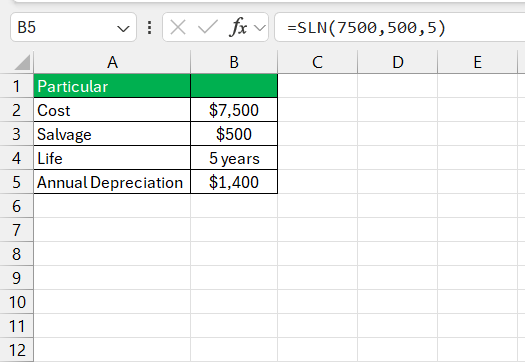Viewport: 525px width, 362px height.
Task: Click the 'Particular' header cell
Action: [112, 86]
